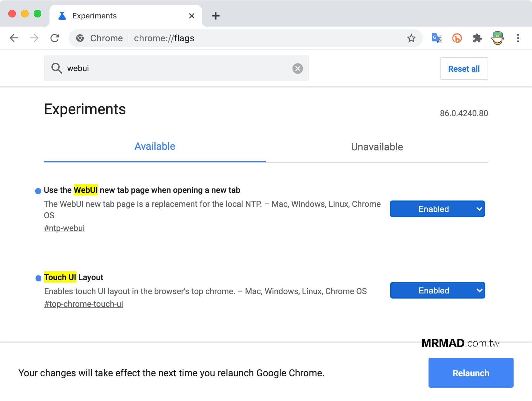Open Chrome's three-dot menu

click(x=518, y=38)
